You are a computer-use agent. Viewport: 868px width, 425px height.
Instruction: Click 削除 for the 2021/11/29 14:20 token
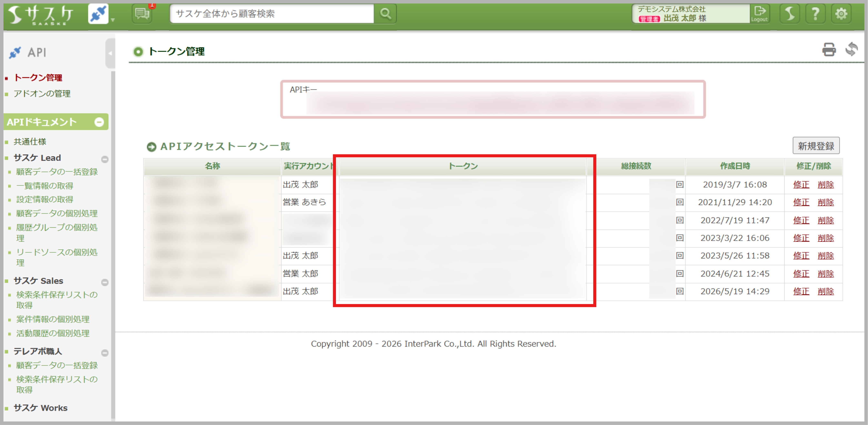tap(826, 202)
